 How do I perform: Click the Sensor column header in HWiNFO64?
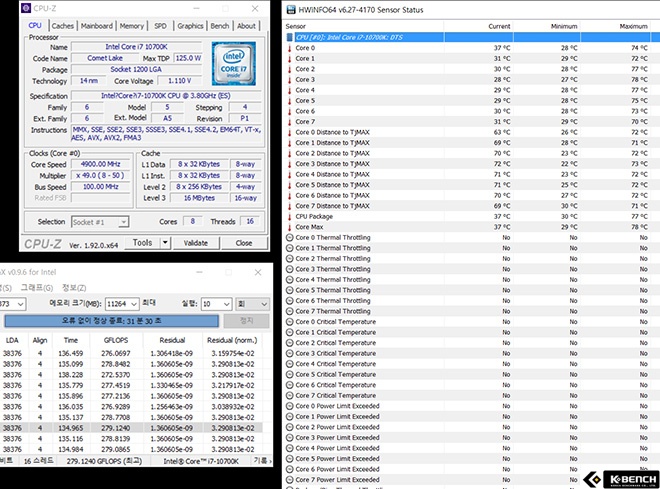364,26
